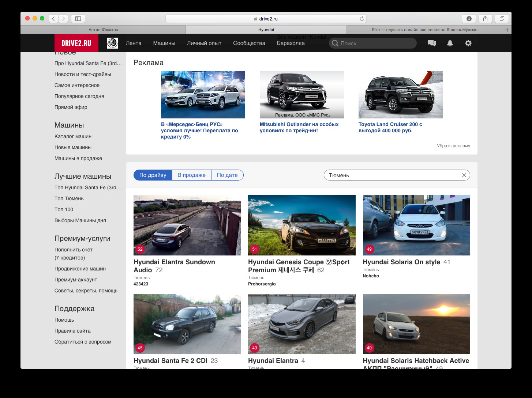
Task: Switch to the Hyundai browser tab
Action: coord(266,30)
